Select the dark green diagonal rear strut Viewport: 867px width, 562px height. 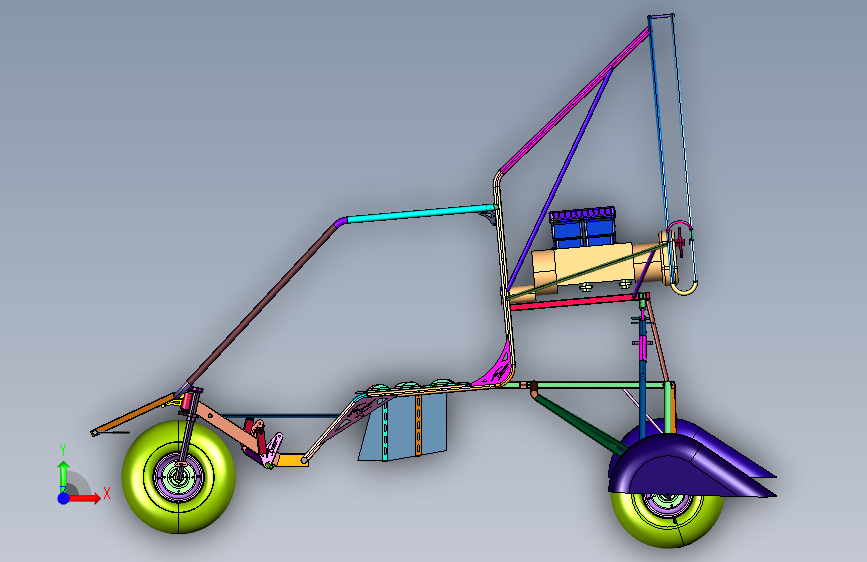[578, 422]
